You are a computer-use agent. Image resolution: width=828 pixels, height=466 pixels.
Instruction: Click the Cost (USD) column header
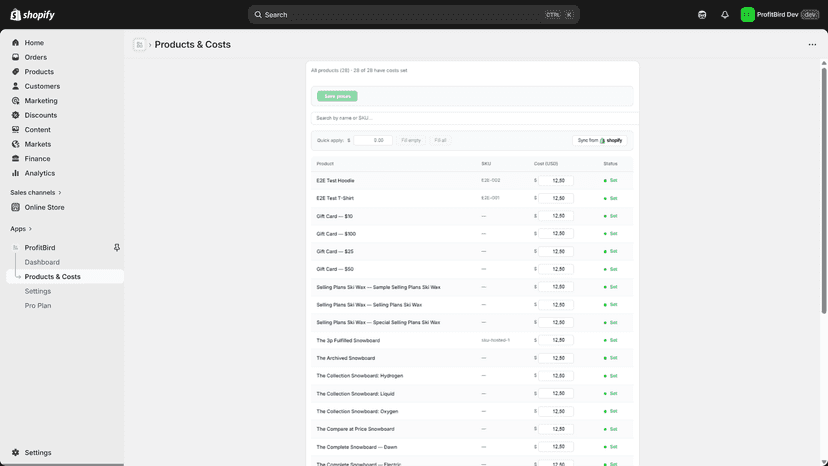click(545, 164)
